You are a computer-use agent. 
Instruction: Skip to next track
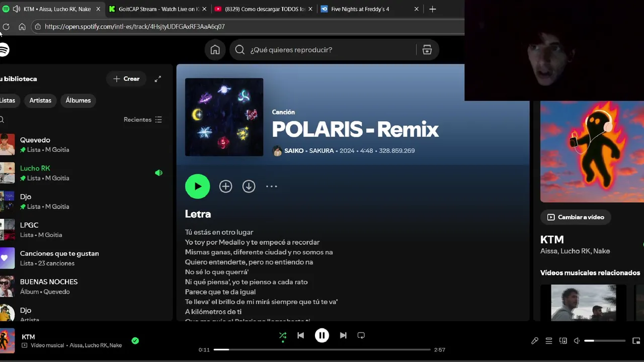[x=343, y=335]
